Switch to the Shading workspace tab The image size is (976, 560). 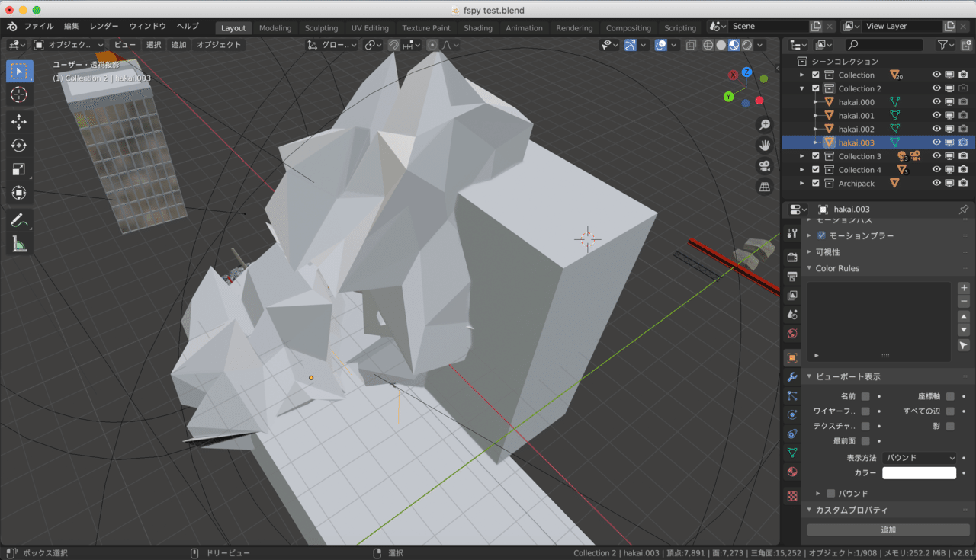pos(478,28)
